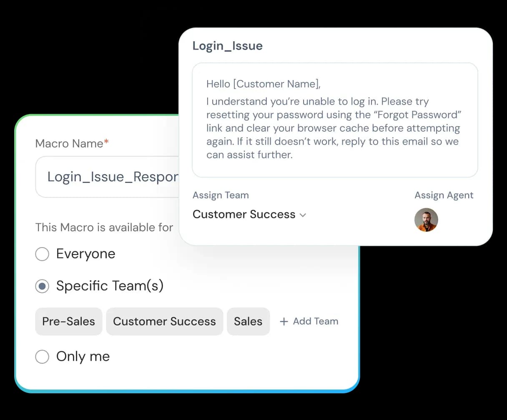Screen dimensions: 507x420
Task: Click the Assign Agent label
Action: click(x=444, y=195)
